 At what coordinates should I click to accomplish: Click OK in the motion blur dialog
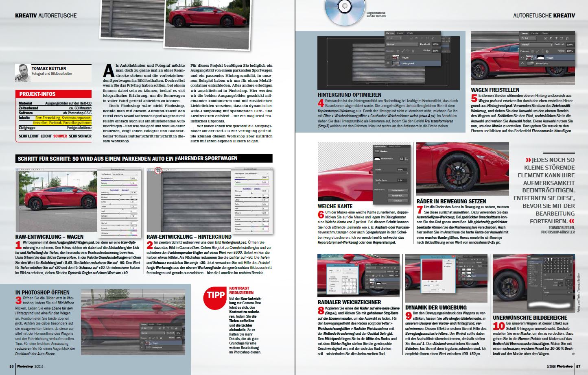(448, 261)
